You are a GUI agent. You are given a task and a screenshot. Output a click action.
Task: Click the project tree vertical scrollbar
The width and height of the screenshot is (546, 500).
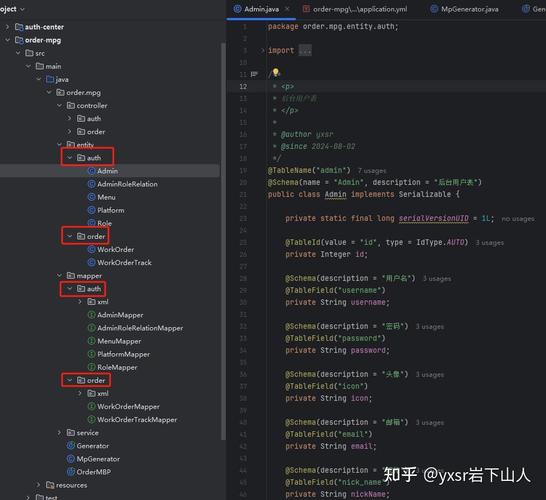coord(223,241)
